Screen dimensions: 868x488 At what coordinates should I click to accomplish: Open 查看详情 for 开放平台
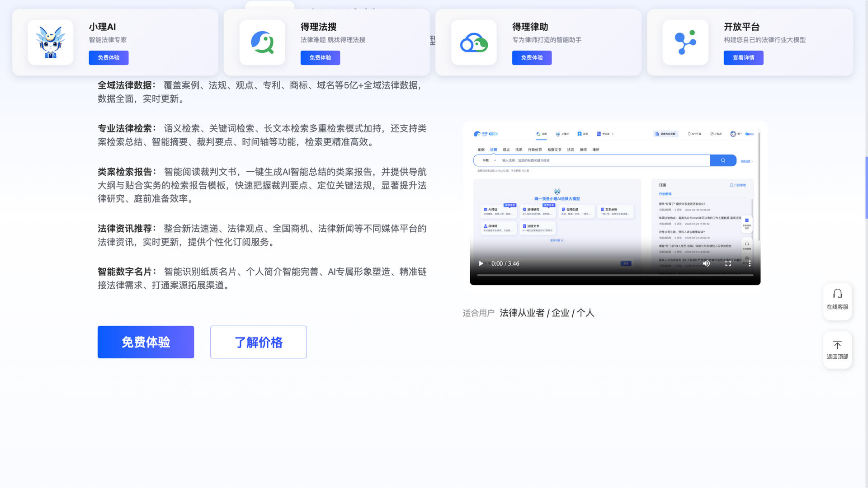[743, 58]
